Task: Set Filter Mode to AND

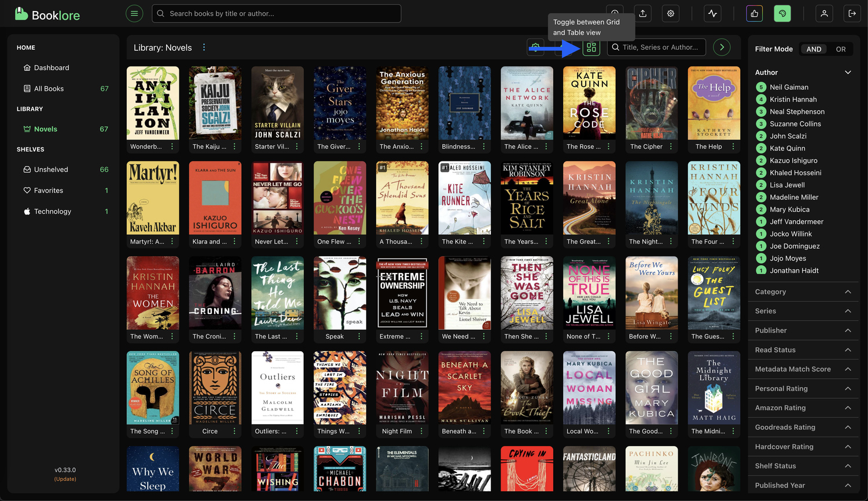Action: pos(814,49)
